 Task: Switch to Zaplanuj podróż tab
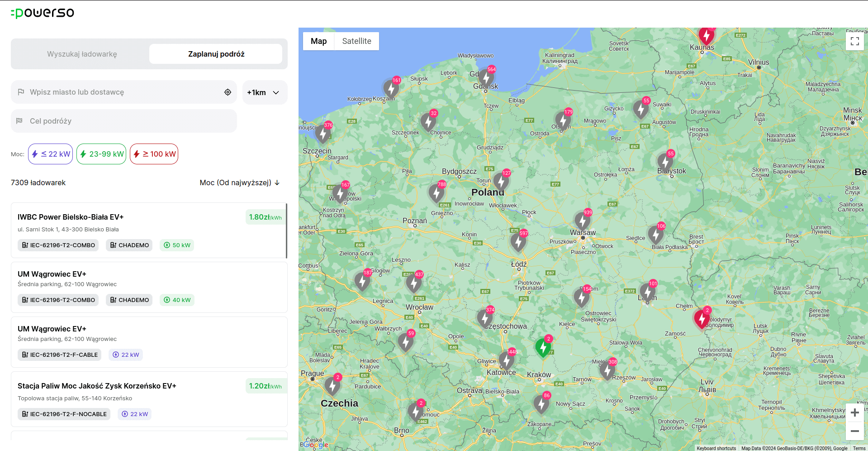pos(216,54)
